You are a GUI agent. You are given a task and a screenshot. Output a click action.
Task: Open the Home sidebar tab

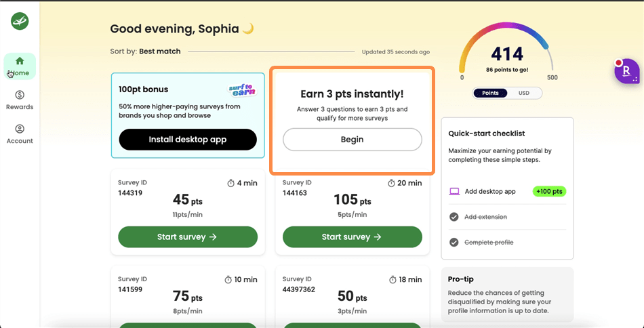pos(20,66)
